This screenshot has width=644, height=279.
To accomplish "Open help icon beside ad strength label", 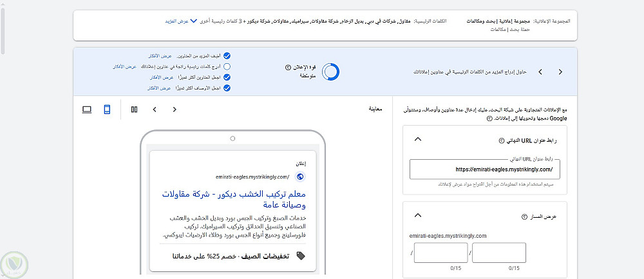I will [288, 67].
